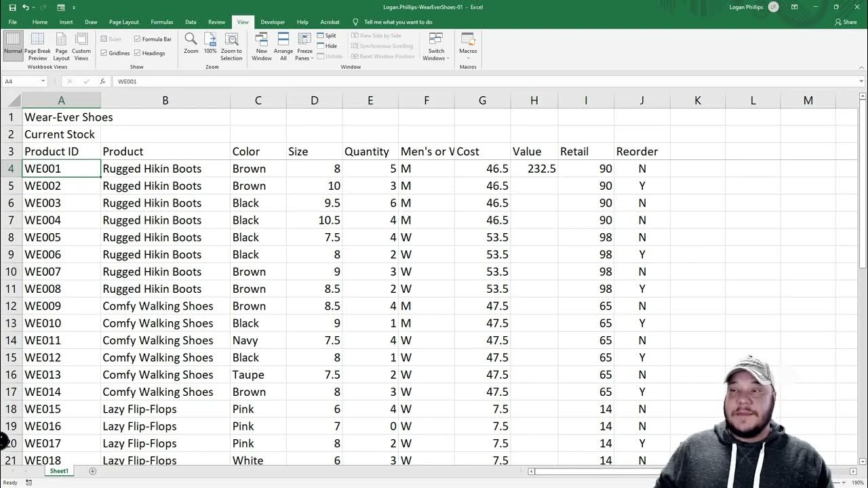Select the Sheet1 tab
868x488 pixels.
pos(59,471)
